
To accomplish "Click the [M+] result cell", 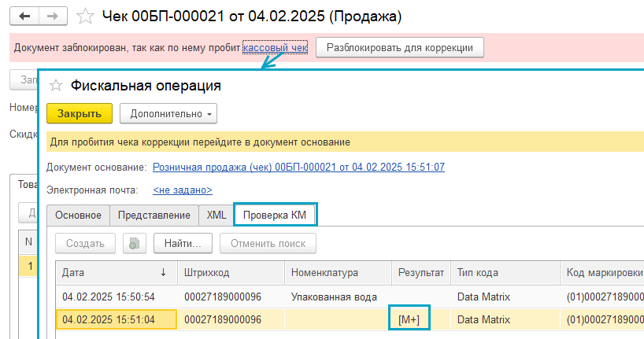I will pyautogui.click(x=409, y=320).
